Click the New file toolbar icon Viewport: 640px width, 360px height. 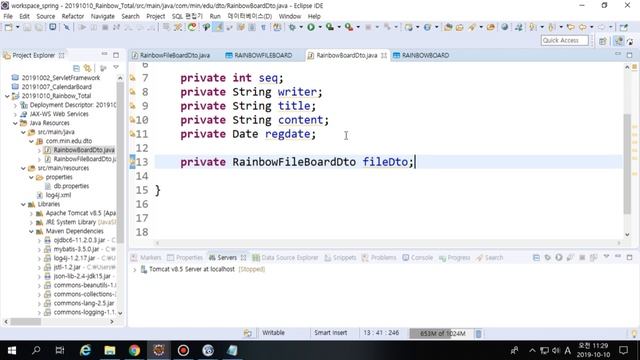[8, 27]
